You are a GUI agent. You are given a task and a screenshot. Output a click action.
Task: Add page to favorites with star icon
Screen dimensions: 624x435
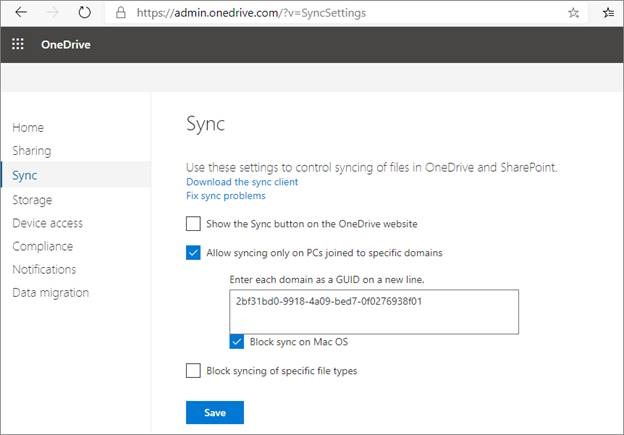pyautogui.click(x=573, y=13)
